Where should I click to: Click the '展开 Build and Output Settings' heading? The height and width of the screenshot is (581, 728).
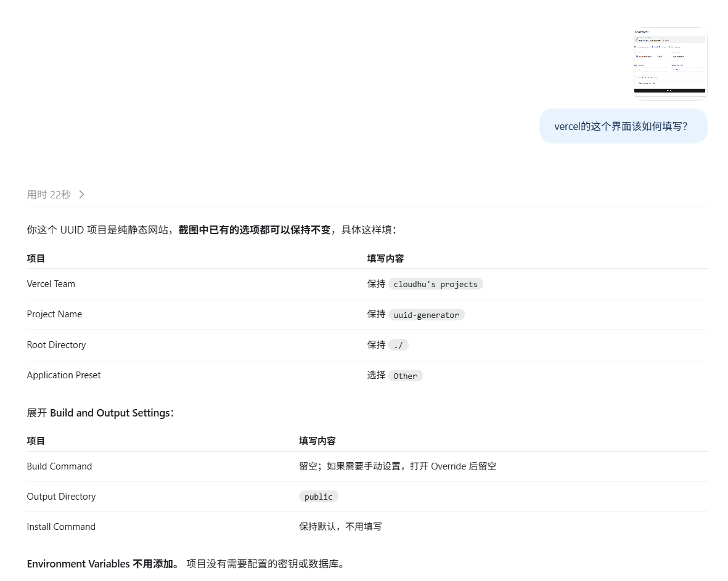point(100,413)
